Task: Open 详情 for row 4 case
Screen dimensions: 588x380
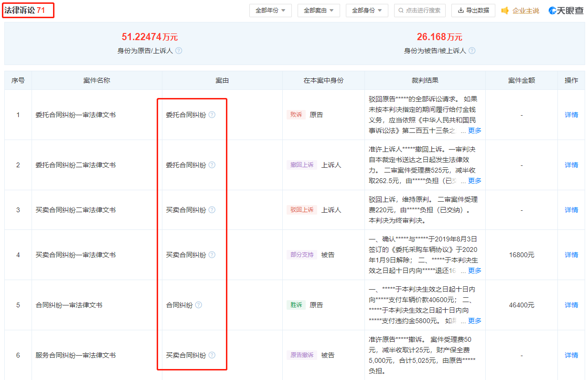Action: 571,255
